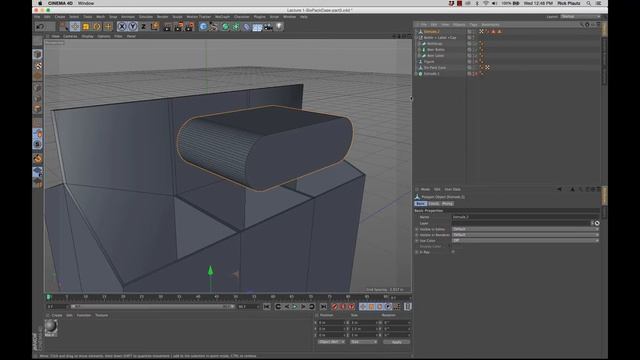This screenshot has width=640, height=360.
Task: Open the viewport Cameras menu
Action: 70,36
